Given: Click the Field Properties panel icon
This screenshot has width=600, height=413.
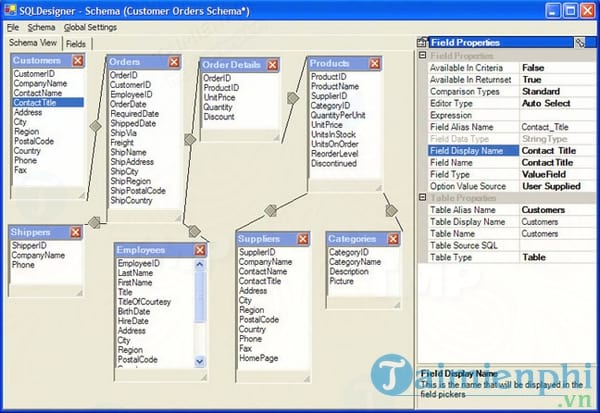Looking at the screenshot, I should click(422, 42).
